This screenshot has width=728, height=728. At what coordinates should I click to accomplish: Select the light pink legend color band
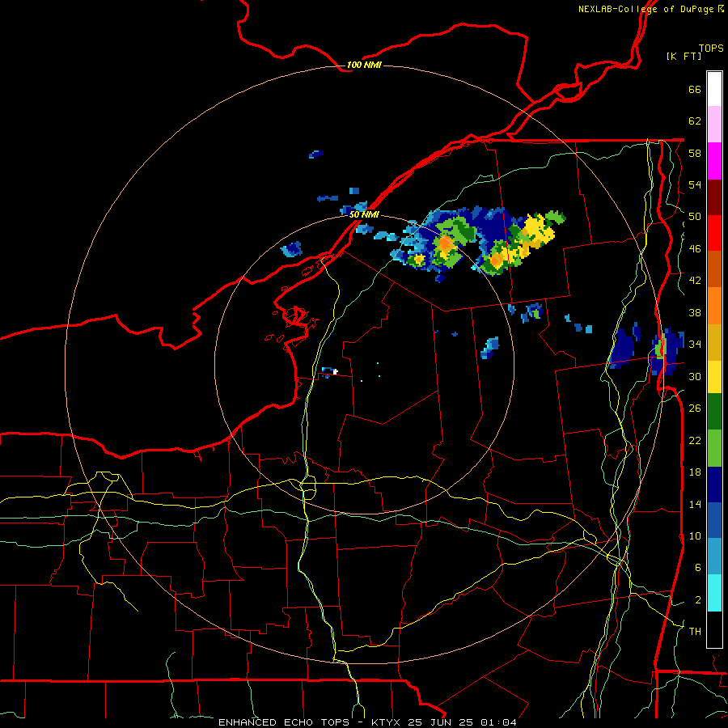click(x=714, y=125)
